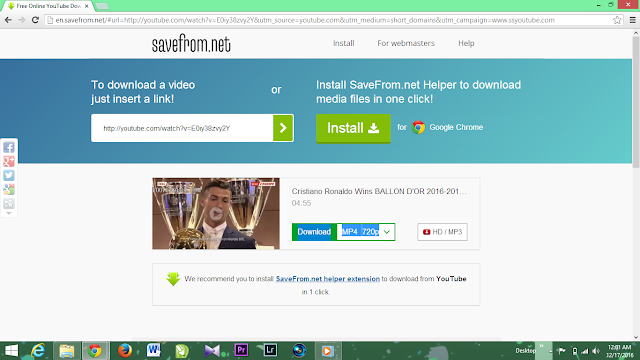This screenshot has height=360, width=640.
Task: Open the Windows Start button
Action: point(11,351)
